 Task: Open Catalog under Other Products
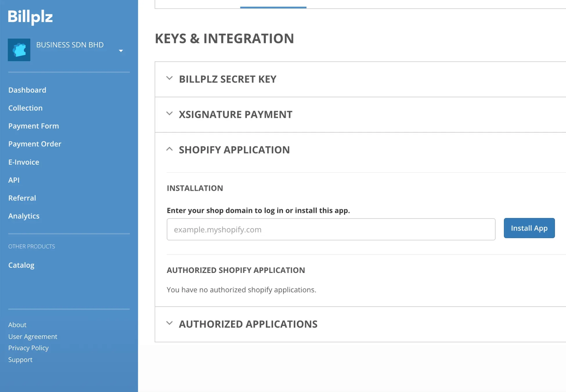point(21,265)
